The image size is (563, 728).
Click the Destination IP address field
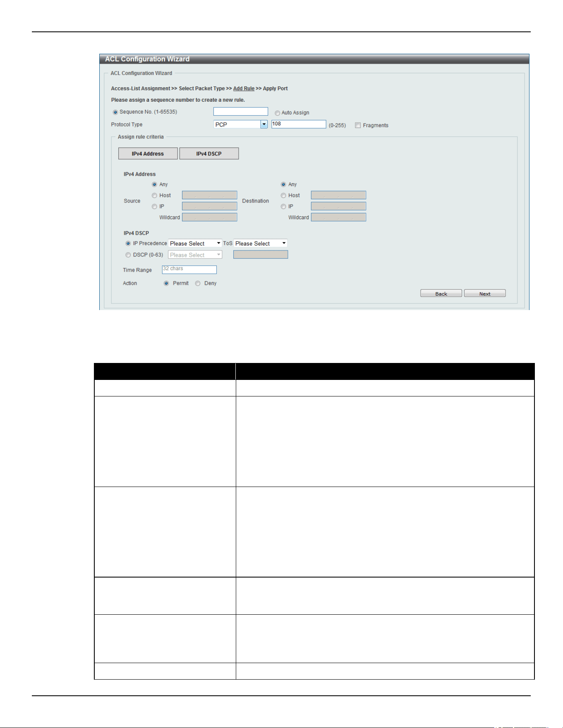[338, 206]
